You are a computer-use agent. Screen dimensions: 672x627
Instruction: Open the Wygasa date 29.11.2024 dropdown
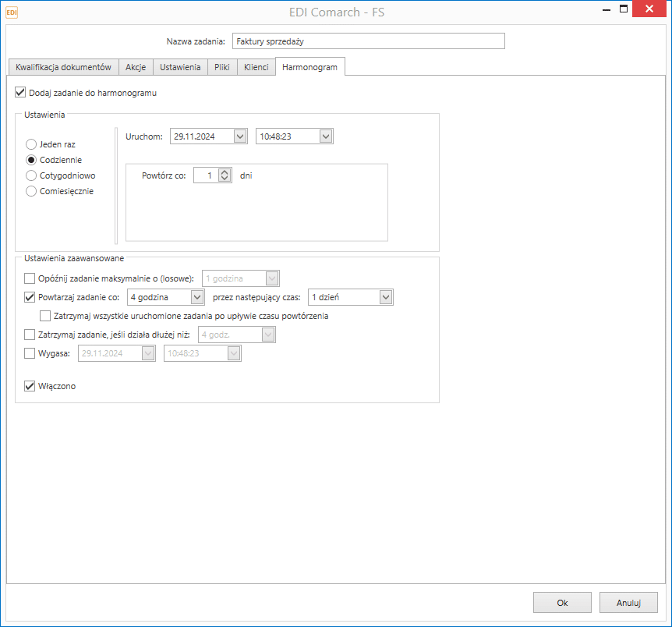pyautogui.click(x=148, y=353)
